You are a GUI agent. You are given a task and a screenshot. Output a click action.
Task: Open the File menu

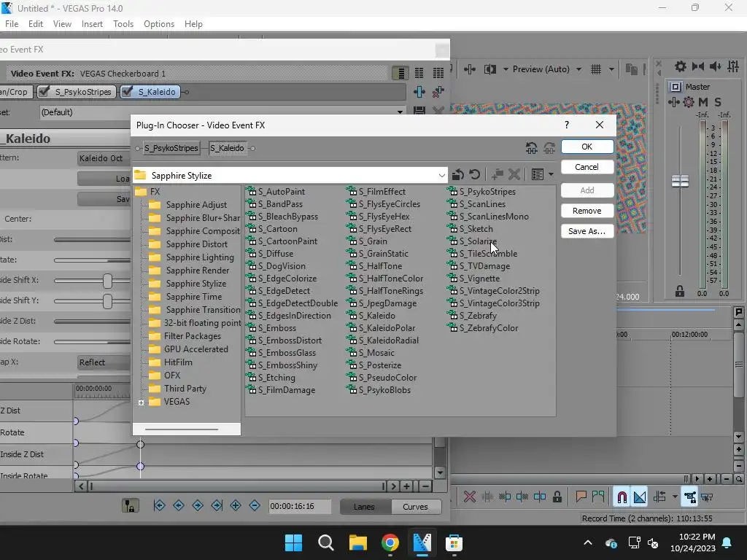[x=12, y=24]
